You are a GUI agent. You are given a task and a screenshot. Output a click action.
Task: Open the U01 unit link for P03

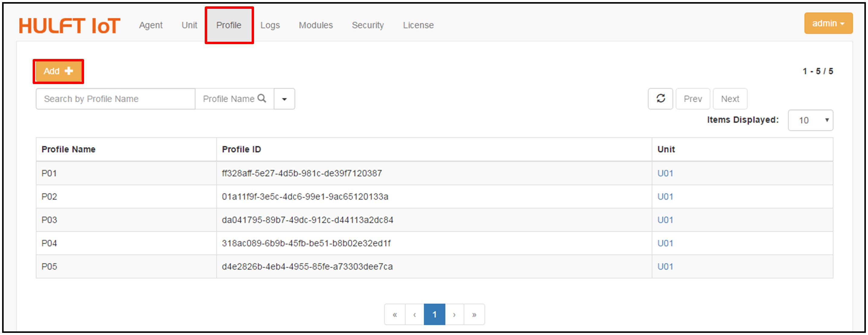coord(665,220)
